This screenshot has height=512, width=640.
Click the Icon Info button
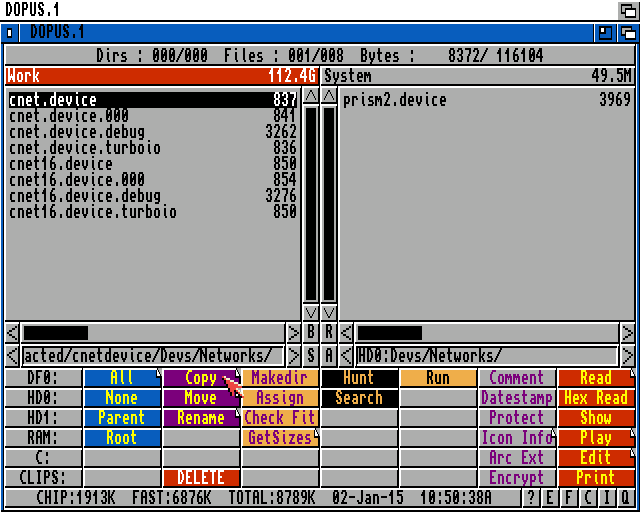(517, 438)
